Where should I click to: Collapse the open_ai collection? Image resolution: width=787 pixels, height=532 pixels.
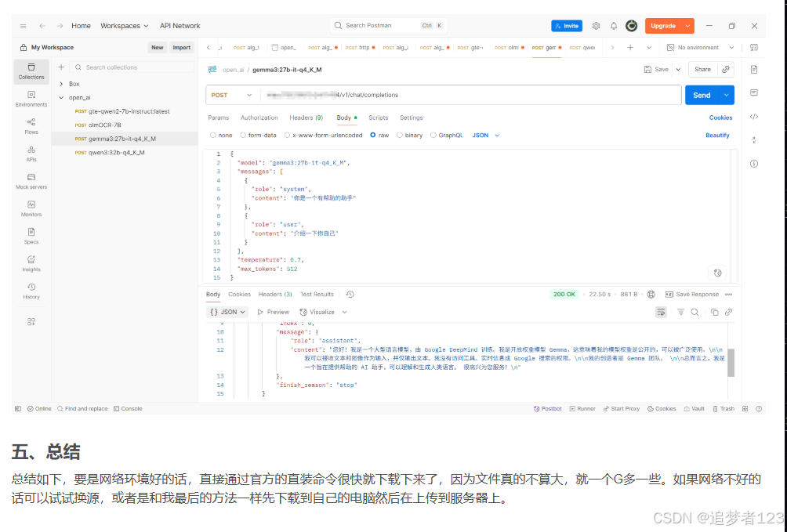(61, 97)
